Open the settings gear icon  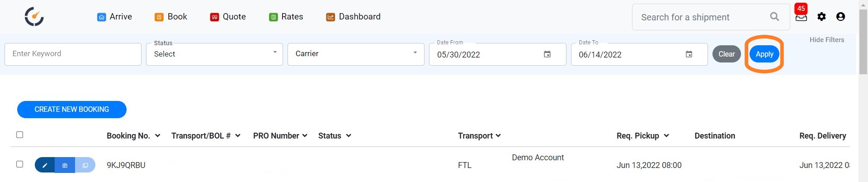click(821, 17)
